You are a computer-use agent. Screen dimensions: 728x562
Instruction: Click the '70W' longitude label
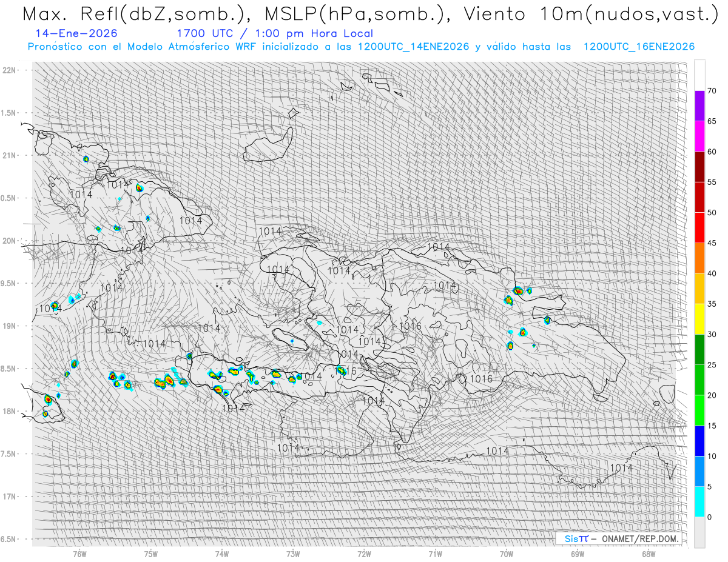coord(507,554)
